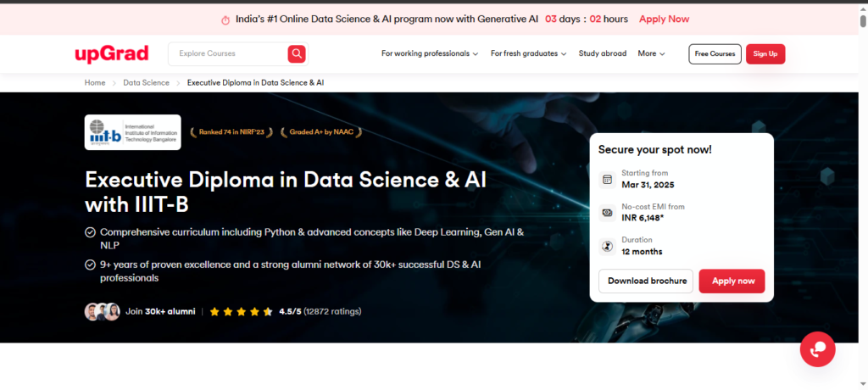The image size is (868, 390).
Task: Click the Explore Courses search field
Action: pyautogui.click(x=230, y=53)
